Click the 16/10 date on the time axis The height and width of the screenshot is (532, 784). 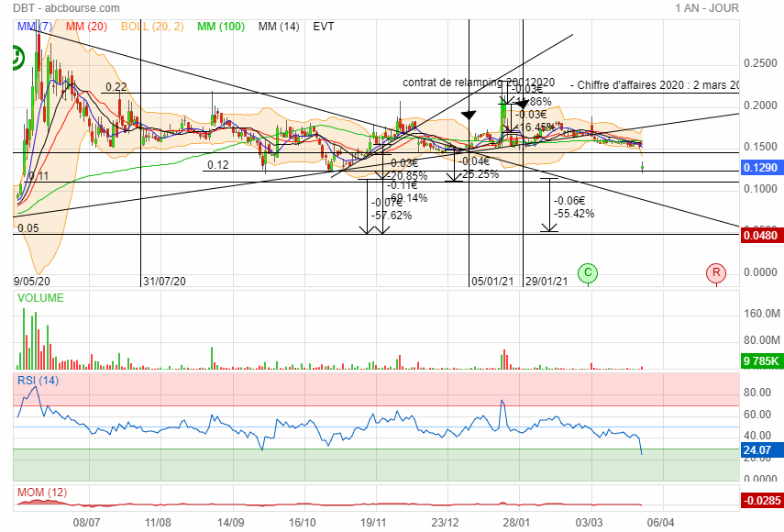click(302, 523)
